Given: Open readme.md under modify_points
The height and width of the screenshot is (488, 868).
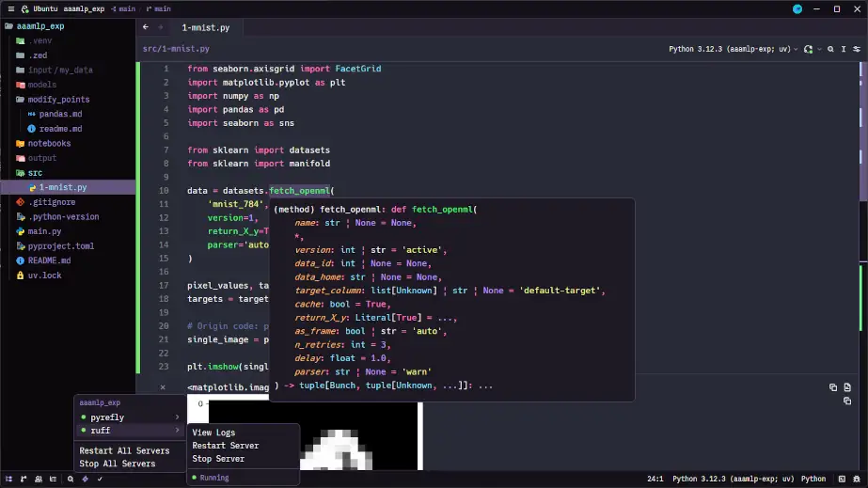Looking at the screenshot, I should [68, 129].
